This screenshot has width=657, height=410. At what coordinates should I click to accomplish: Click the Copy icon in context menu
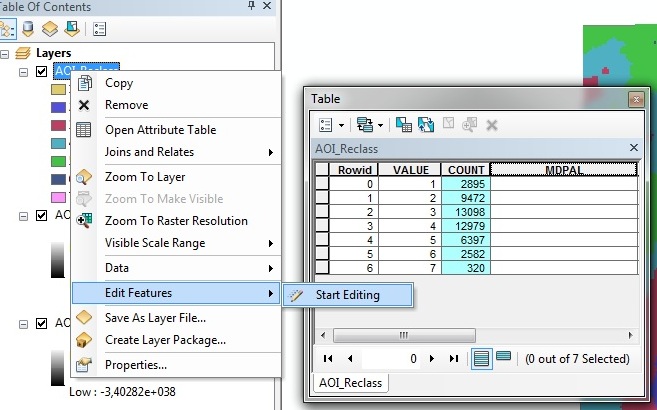pyautogui.click(x=84, y=83)
